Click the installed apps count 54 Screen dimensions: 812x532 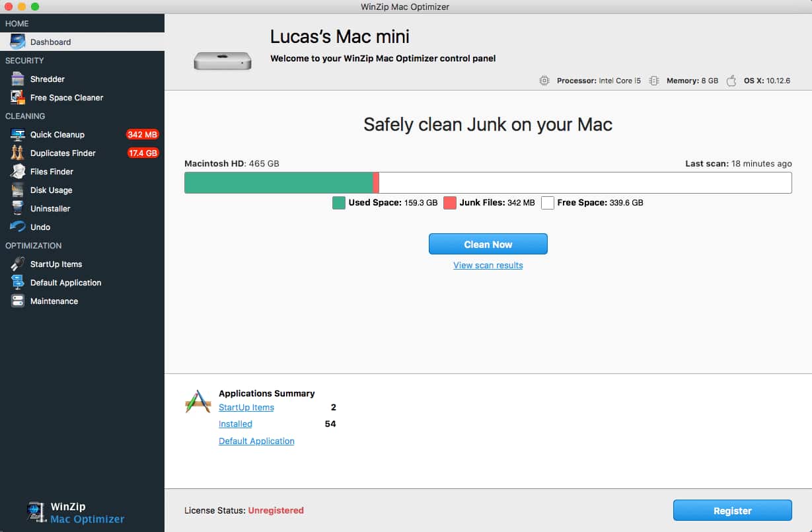tap(330, 424)
